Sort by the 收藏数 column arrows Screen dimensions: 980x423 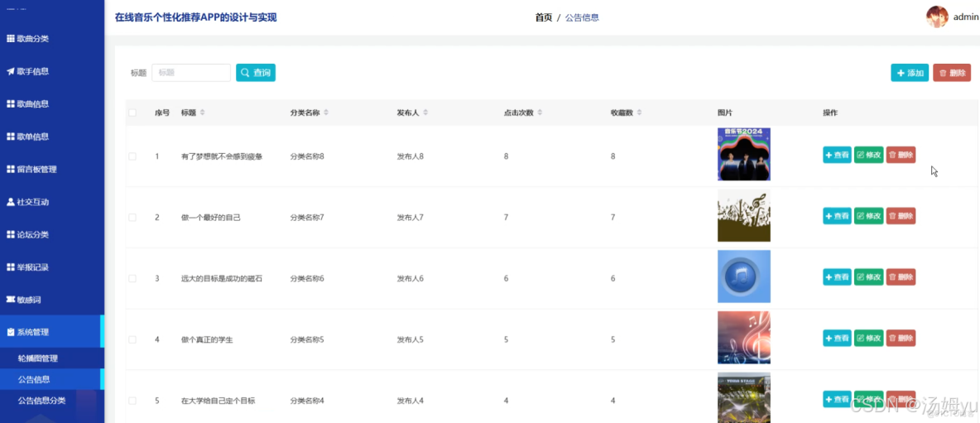tap(639, 113)
